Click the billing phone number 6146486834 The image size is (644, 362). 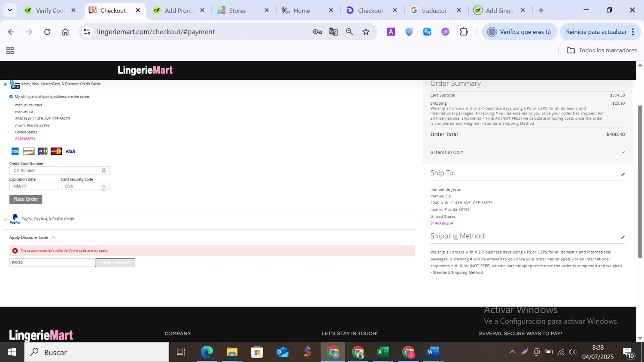pyautogui.click(x=25, y=139)
